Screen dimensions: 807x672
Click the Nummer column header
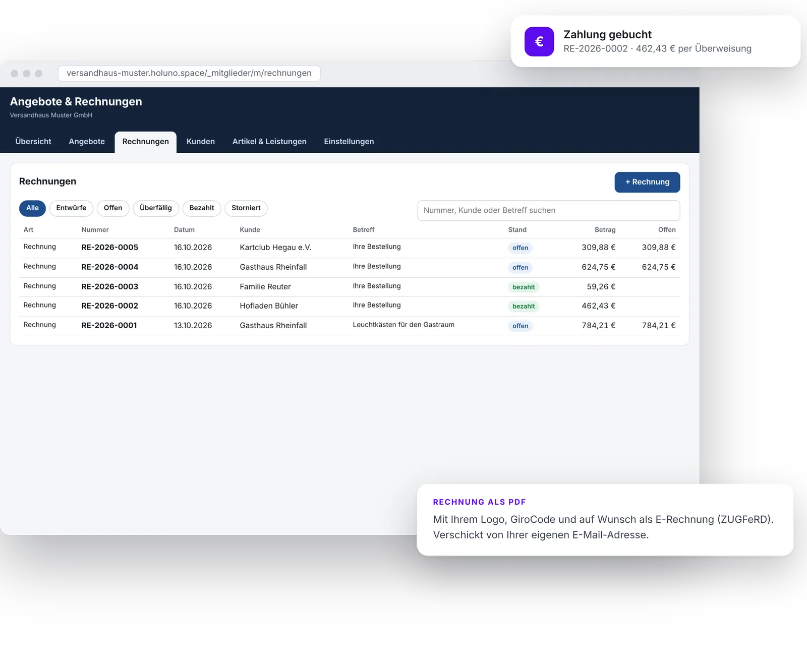click(95, 230)
